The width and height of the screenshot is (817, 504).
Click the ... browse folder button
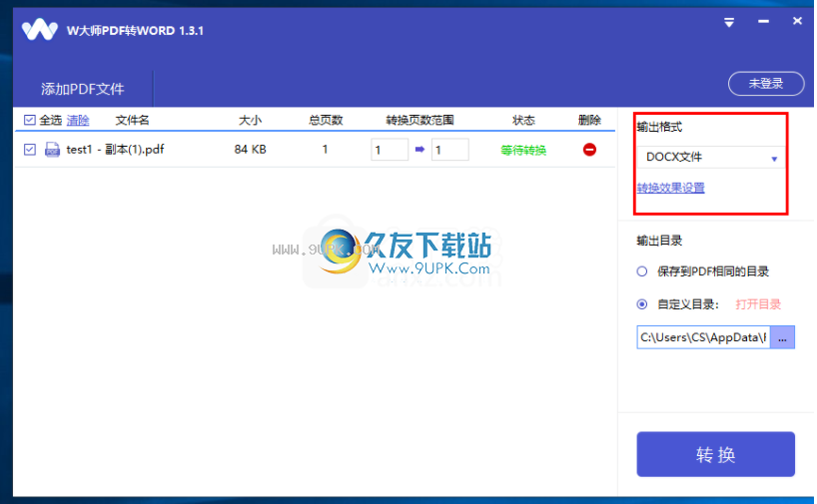coord(782,337)
